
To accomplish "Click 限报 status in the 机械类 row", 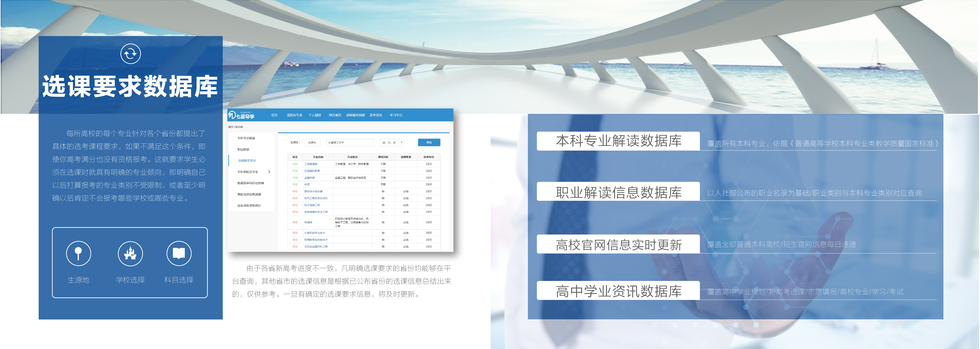I will coord(295,222).
